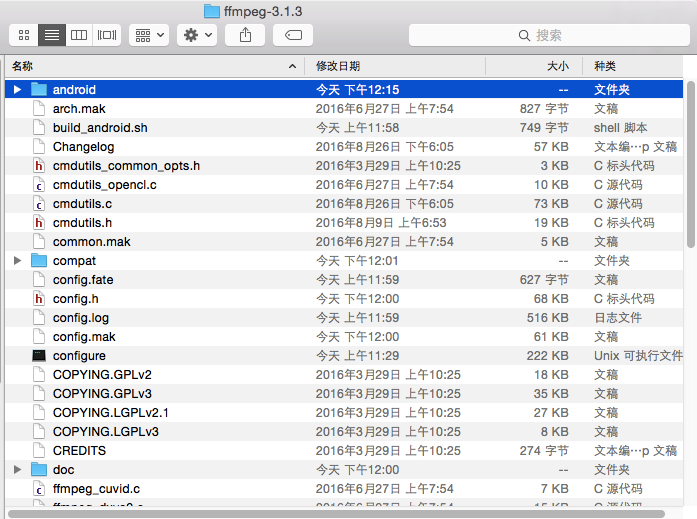The width and height of the screenshot is (697, 519).
Task: Click the Changelog file icon
Action: coord(39,147)
